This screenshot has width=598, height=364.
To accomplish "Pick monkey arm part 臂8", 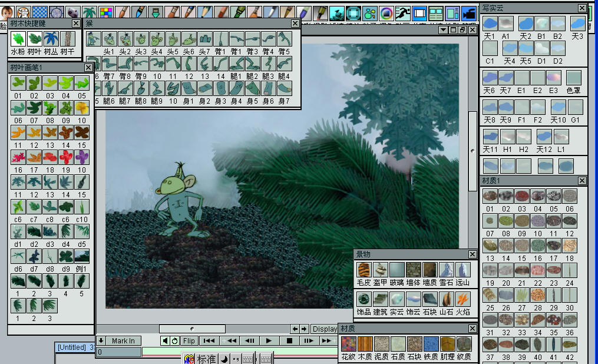I will 125,64.
